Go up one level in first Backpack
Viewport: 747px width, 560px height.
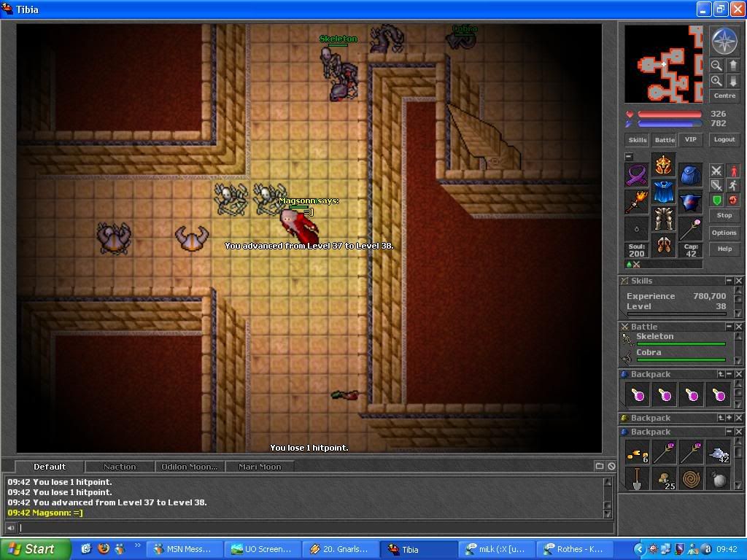(x=721, y=374)
